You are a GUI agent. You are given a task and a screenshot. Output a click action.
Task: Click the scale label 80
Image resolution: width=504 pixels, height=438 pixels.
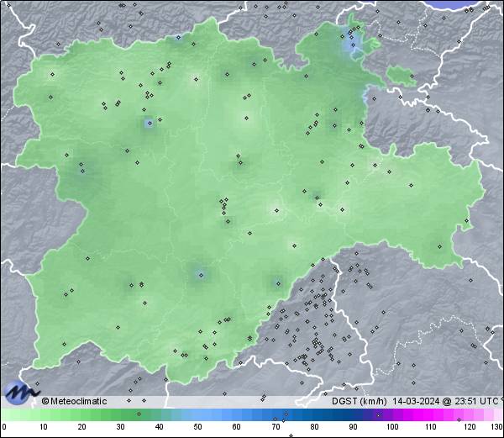(x=314, y=427)
